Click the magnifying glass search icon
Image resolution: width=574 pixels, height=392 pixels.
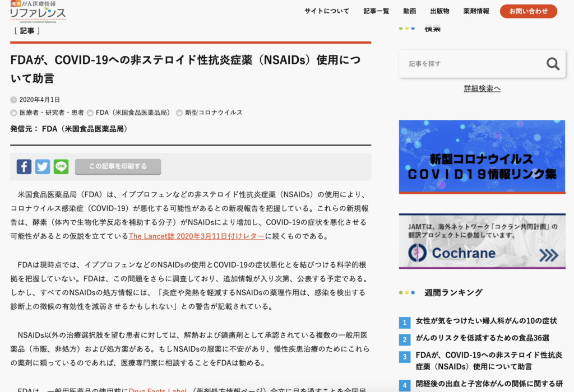point(553,64)
